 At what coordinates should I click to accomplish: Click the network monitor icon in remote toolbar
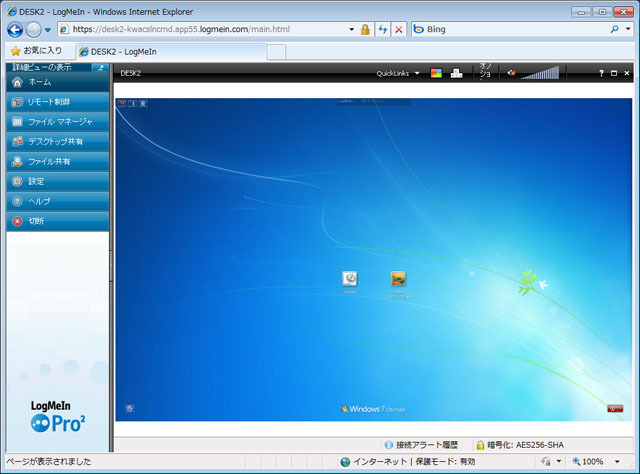click(x=456, y=73)
